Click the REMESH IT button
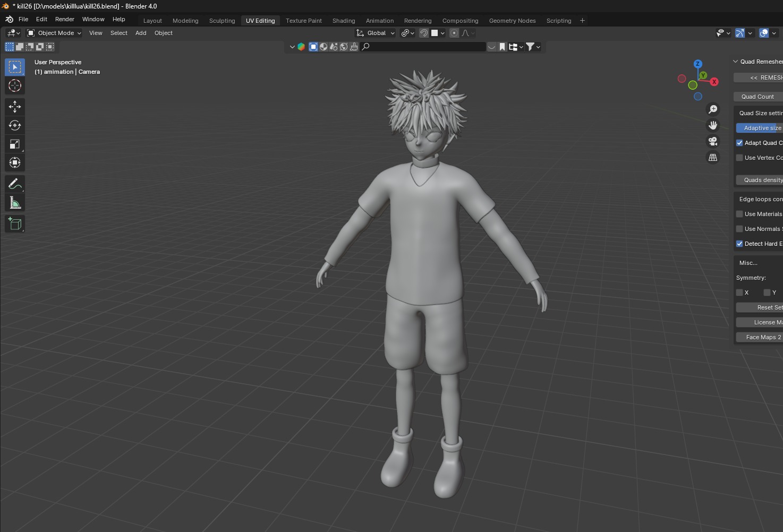 (759, 78)
